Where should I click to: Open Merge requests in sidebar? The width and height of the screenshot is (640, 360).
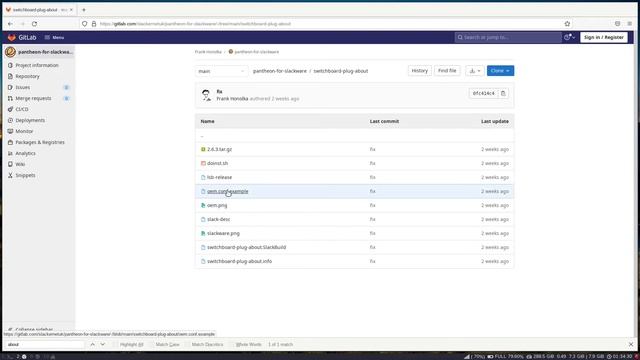[33, 98]
